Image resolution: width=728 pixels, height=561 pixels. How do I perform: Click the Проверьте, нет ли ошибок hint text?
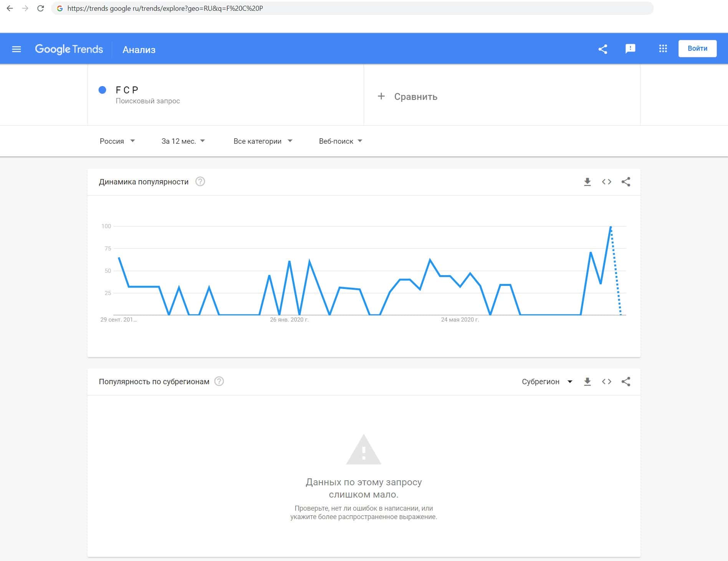click(x=364, y=513)
